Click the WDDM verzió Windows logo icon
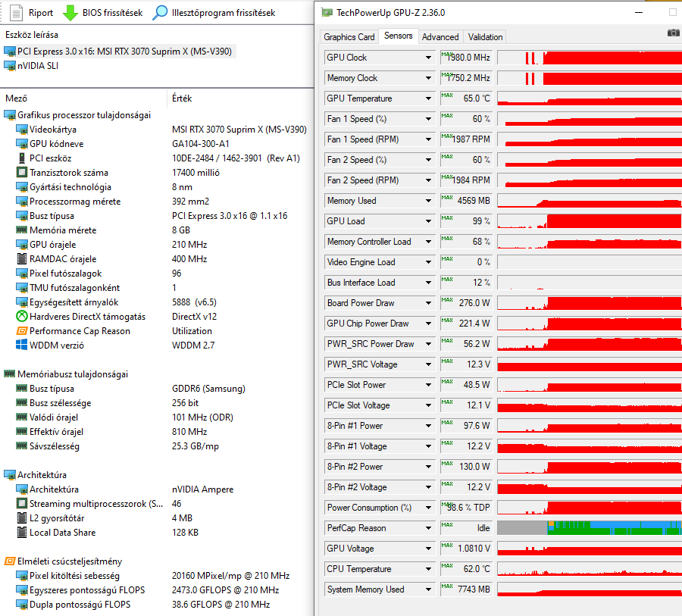The height and width of the screenshot is (616, 682). click(21, 346)
